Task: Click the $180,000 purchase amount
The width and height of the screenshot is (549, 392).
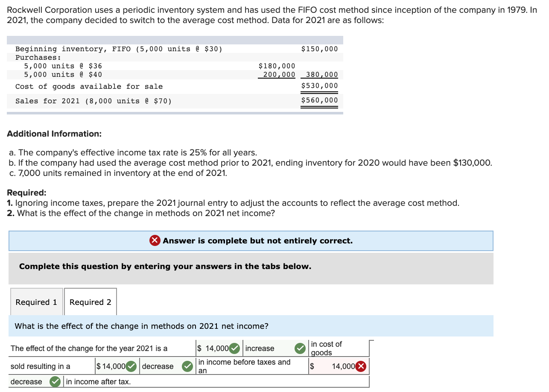Action: (x=277, y=66)
